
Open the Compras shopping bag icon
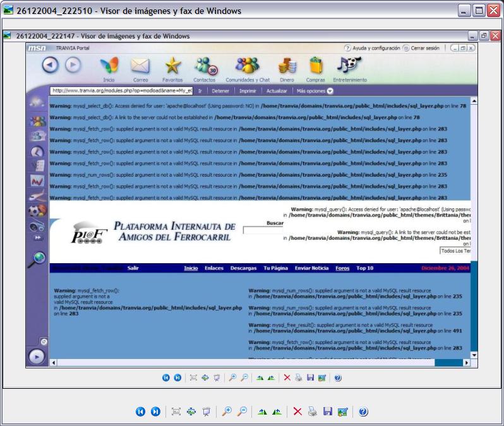[x=316, y=66]
